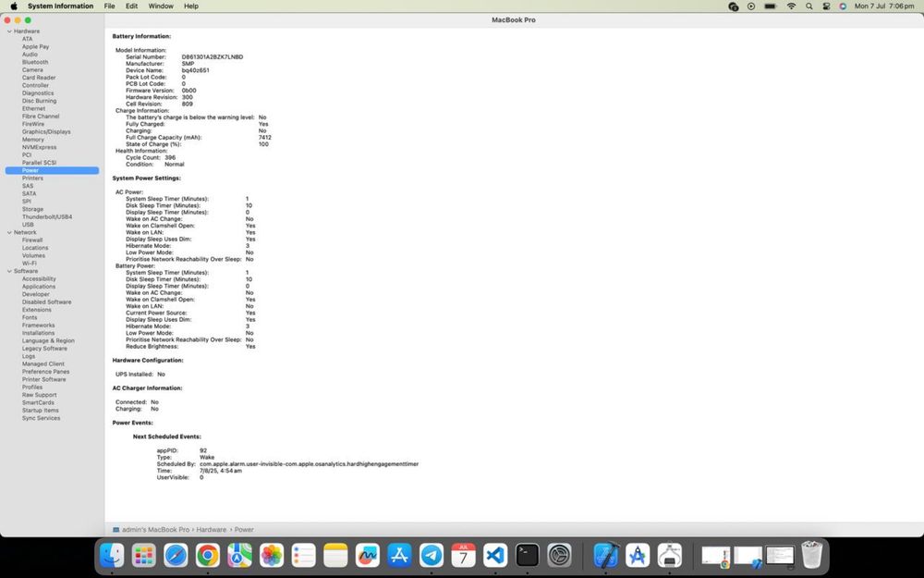
Task: Select Apple Pay in the sidebar
Action: 35,46
